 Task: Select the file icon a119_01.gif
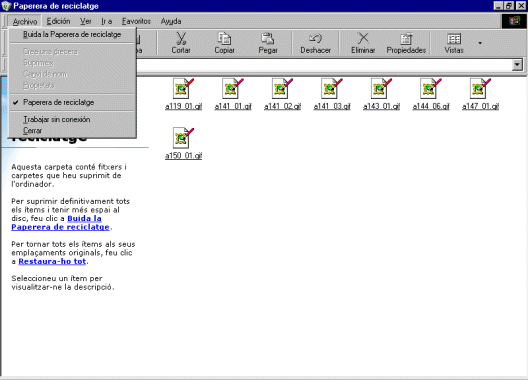point(183,89)
